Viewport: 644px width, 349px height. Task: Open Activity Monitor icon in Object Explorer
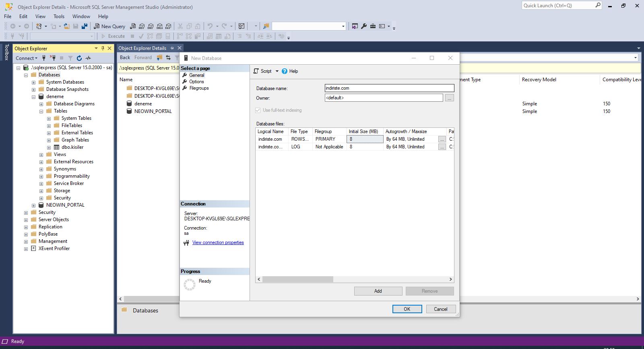88,58
